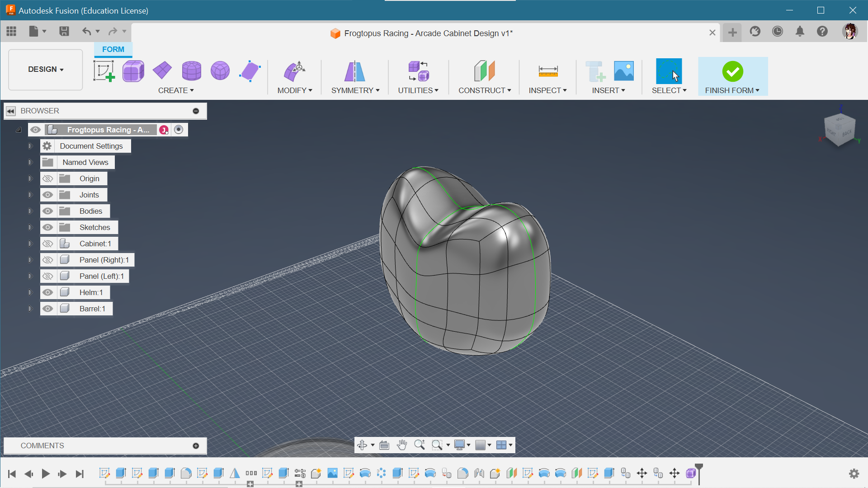
Task: Toggle the root component activate radio button
Action: pyautogui.click(x=179, y=130)
